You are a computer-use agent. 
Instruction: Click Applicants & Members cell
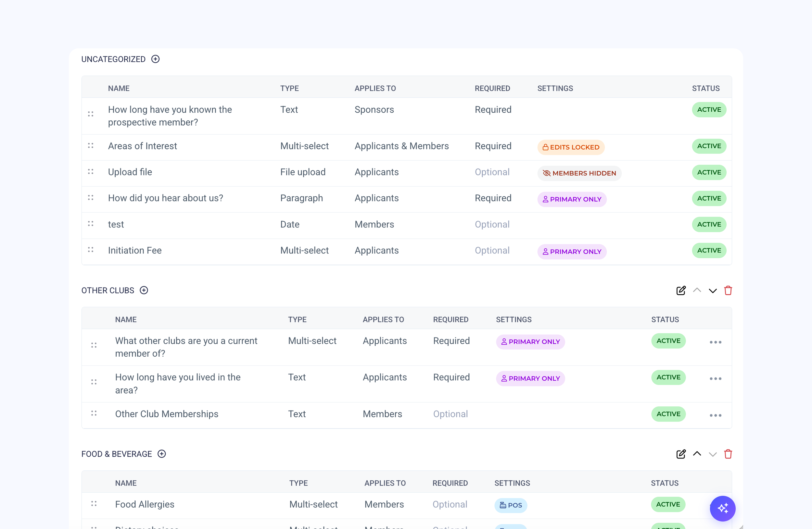point(401,146)
